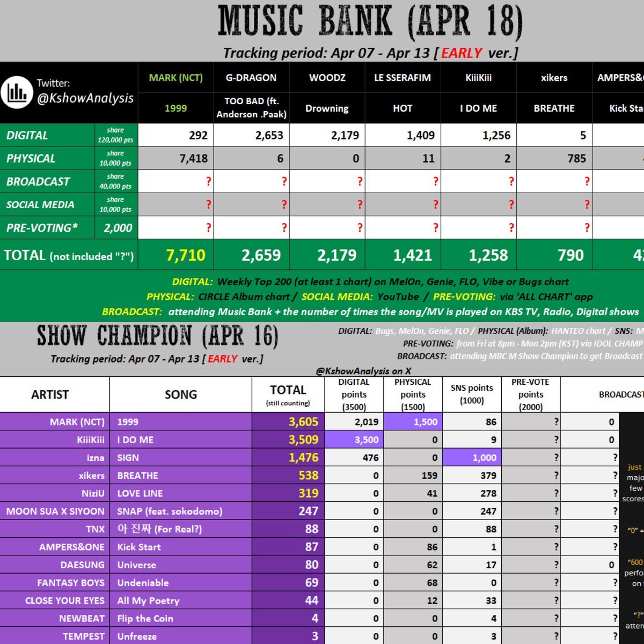Click the song 'Flip the Coin'
This screenshot has height=644, width=644.
(181, 619)
